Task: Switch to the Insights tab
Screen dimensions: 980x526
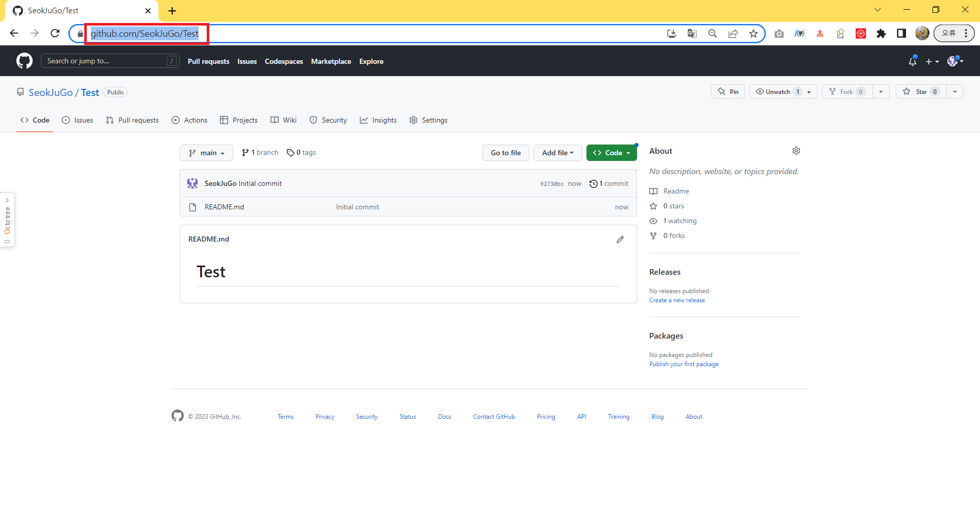Action: click(x=378, y=120)
